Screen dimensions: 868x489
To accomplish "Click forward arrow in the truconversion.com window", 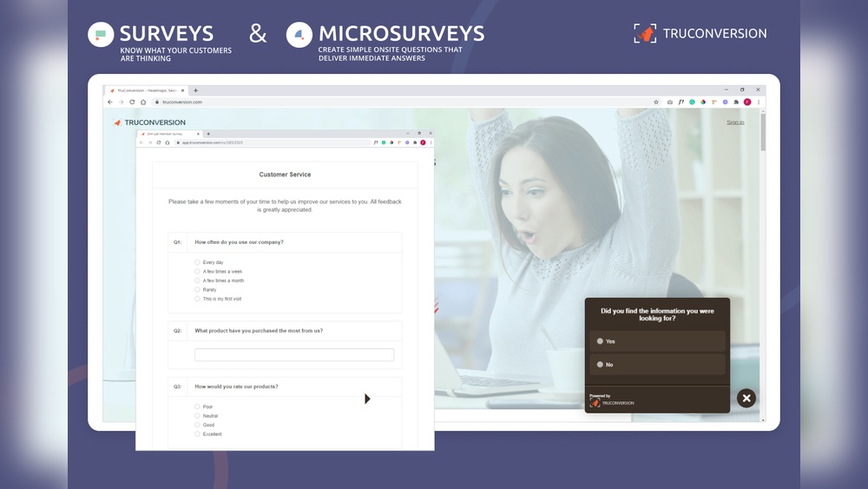I will (121, 102).
